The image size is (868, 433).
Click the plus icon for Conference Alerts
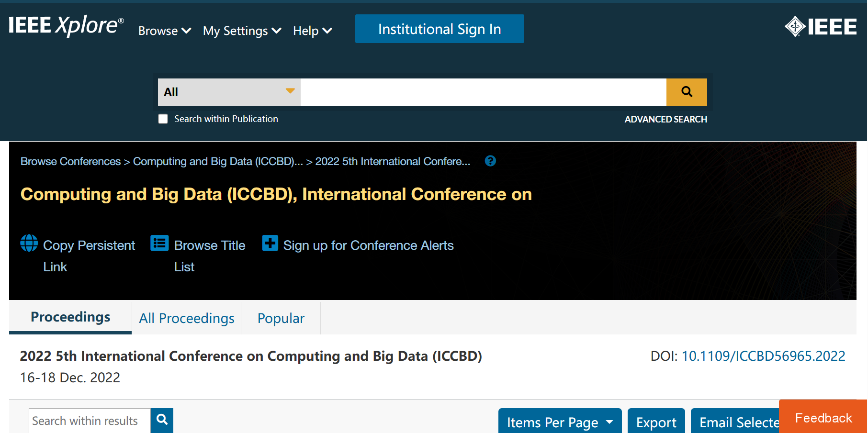(270, 243)
